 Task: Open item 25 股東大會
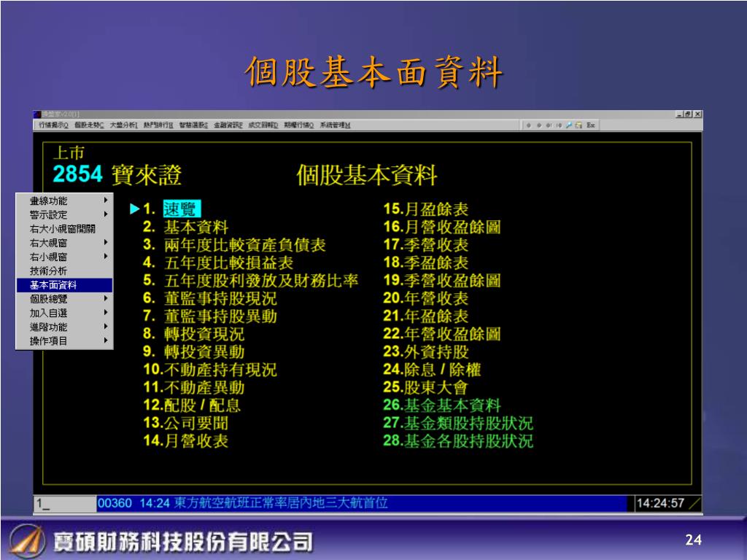click(426, 388)
